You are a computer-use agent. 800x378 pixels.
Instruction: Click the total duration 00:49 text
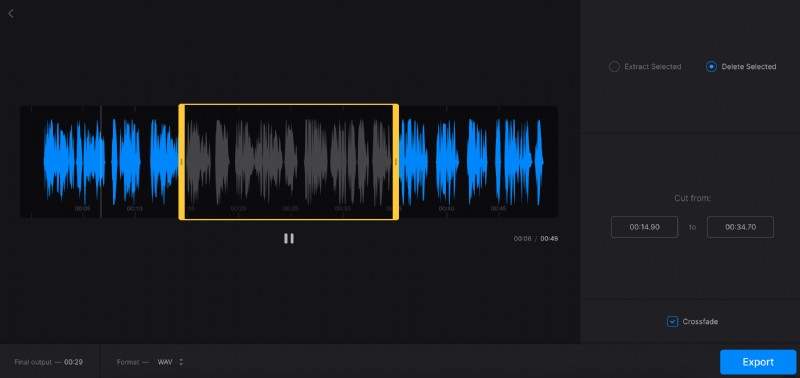coord(549,239)
